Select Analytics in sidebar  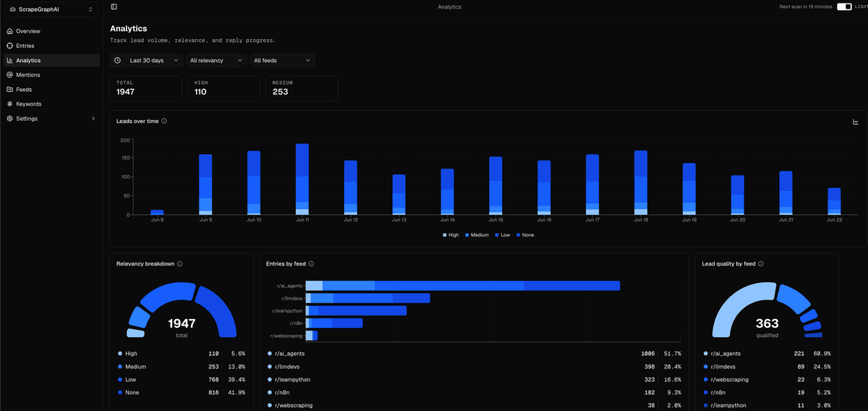[51, 60]
